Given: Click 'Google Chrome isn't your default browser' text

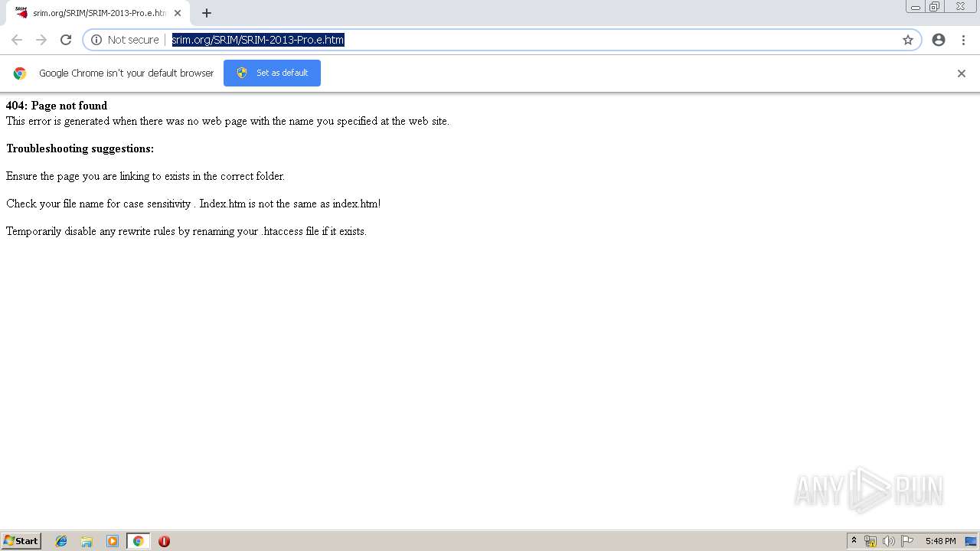Looking at the screenshot, I should (x=126, y=73).
